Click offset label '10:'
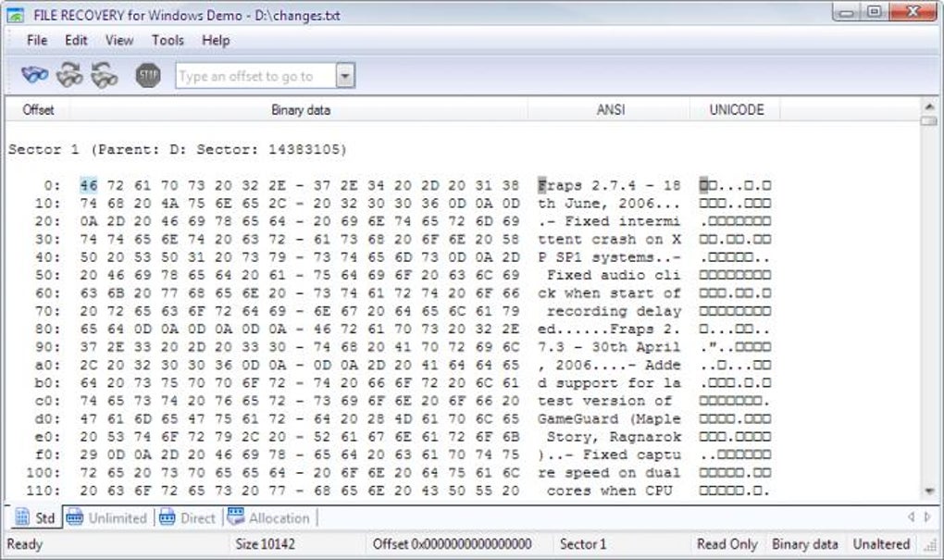 click(47, 203)
